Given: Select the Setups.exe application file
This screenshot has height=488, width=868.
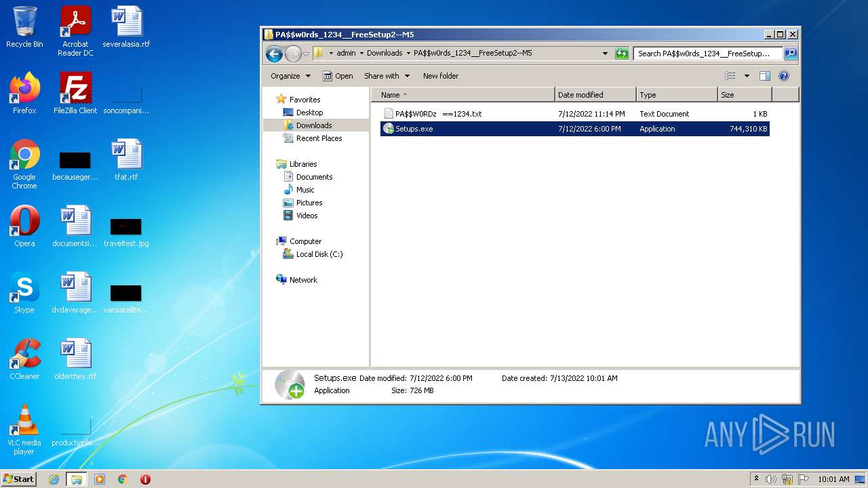Looking at the screenshot, I should (x=574, y=129).
